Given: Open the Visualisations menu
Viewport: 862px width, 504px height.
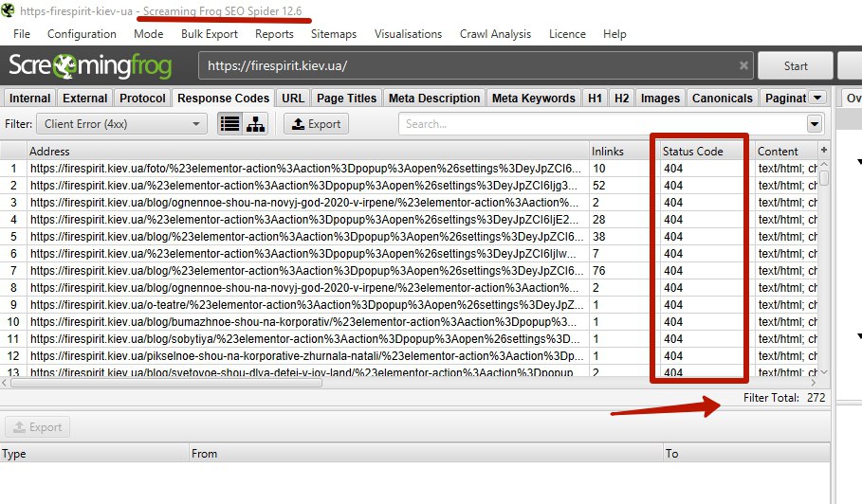Looking at the screenshot, I should pyautogui.click(x=408, y=34).
